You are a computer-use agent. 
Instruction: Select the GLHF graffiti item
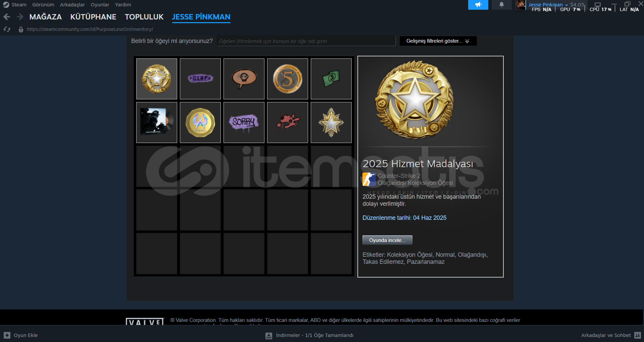(200, 79)
